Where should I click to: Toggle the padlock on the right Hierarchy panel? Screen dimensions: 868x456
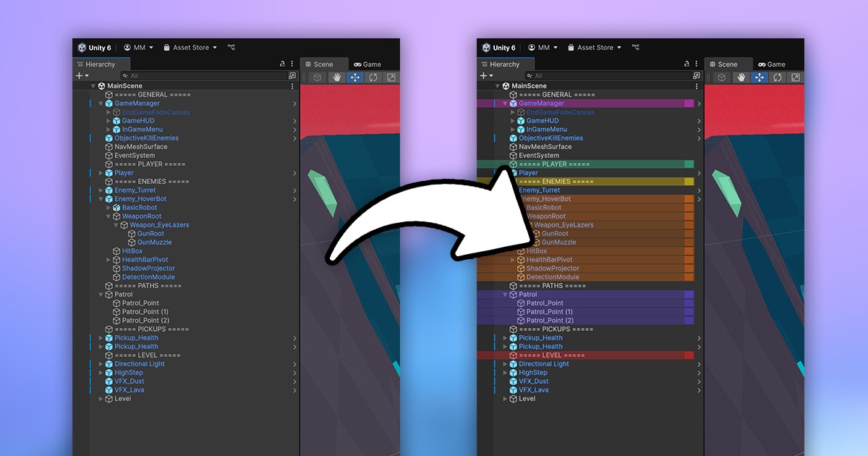click(687, 64)
